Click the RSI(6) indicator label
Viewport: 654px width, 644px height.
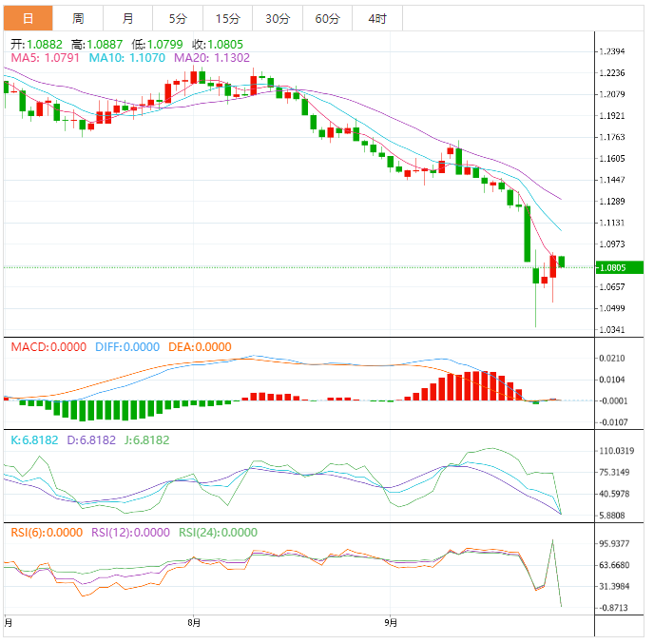coord(47,533)
